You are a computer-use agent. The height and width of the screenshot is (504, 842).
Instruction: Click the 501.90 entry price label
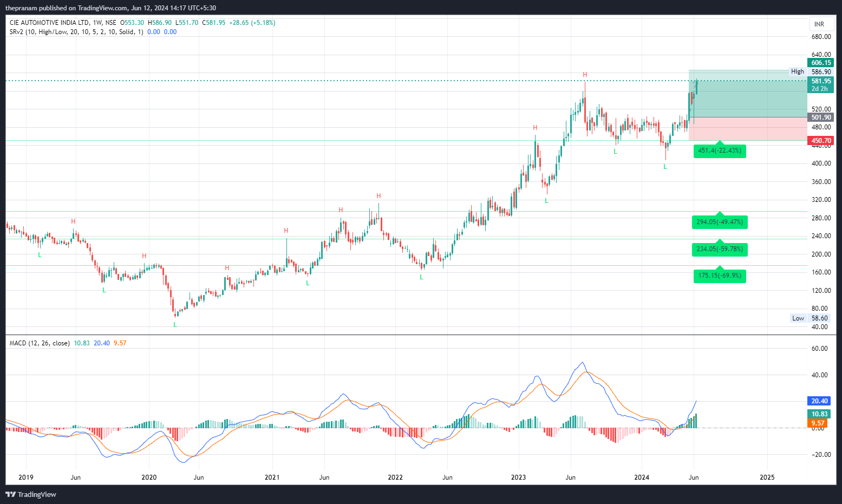(x=821, y=117)
